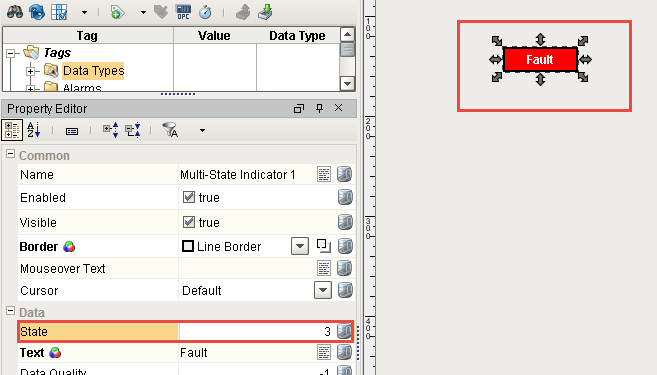Open the new tag dropdown arrow
Image resolution: width=657 pixels, height=375 pixels.
(143, 13)
